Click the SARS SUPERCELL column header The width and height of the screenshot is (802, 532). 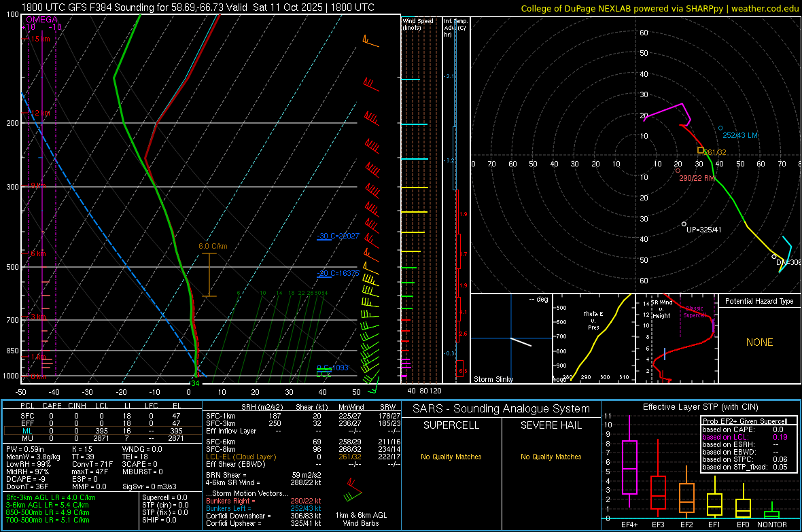click(451, 425)
